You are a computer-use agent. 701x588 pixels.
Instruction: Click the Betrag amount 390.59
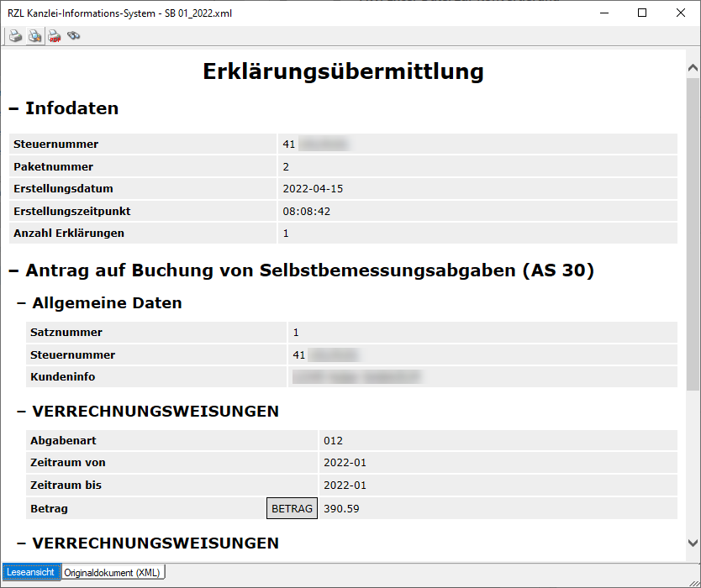tap(341, 509)
